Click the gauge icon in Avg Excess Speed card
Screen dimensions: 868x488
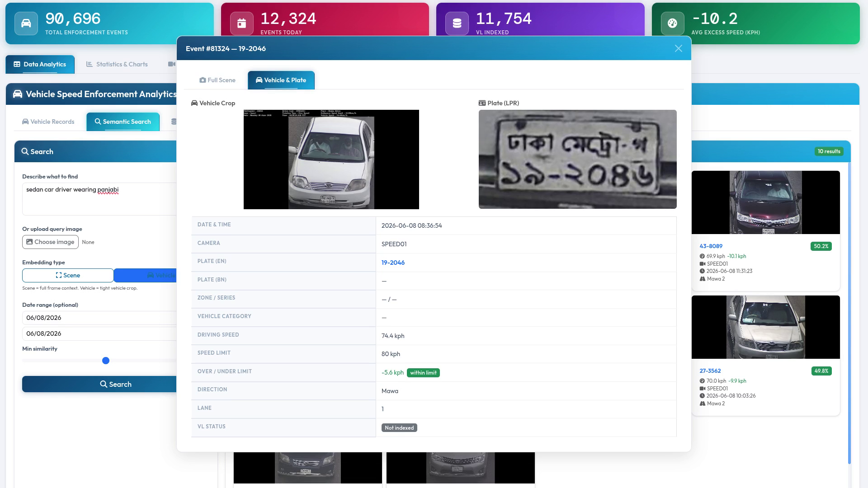(x=672, y=23)
